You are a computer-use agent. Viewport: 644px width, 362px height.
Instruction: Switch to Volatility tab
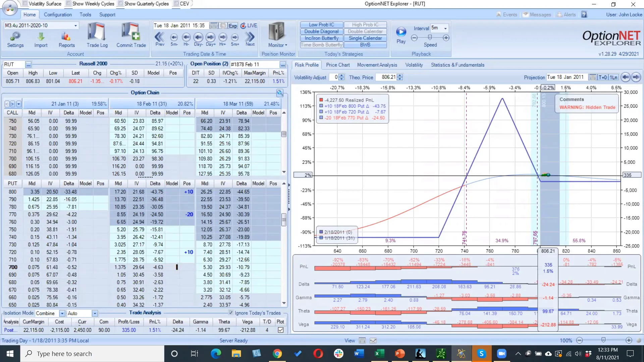click(414, 65)
